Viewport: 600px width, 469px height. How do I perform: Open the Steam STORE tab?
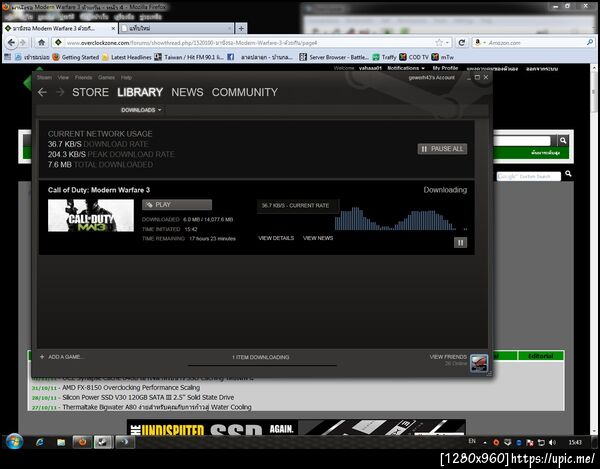coord(90,92)
